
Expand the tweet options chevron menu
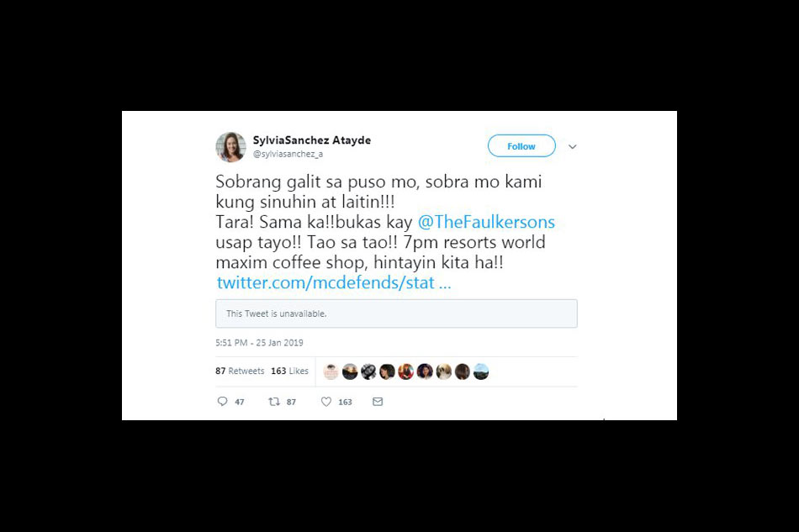pos(572,146)
